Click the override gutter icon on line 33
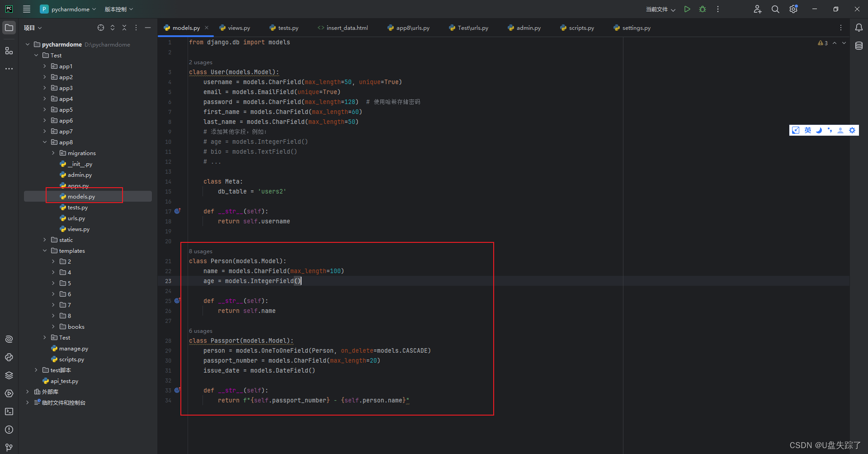868x454 pixels. point(178,390)
